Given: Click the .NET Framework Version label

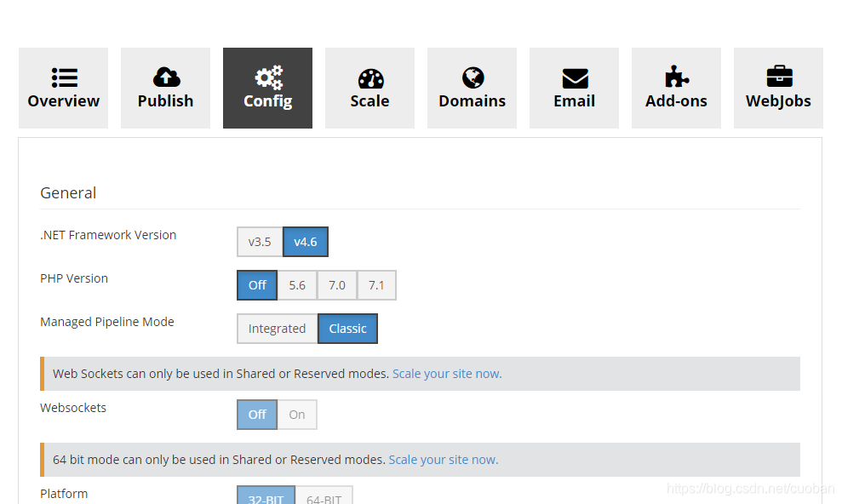Looking at the screenshot, I should pyautogui.click(x=108, y=235).
